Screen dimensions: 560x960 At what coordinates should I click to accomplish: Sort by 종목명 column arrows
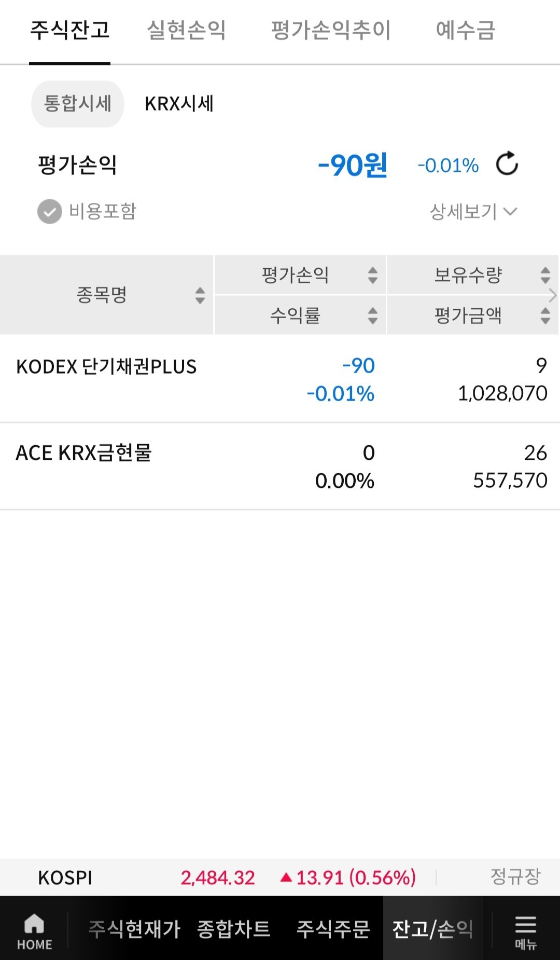[200, 295]
